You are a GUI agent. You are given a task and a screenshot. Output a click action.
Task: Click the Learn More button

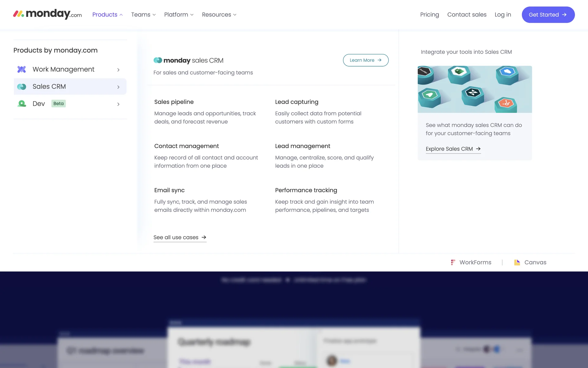coord(365,60)
